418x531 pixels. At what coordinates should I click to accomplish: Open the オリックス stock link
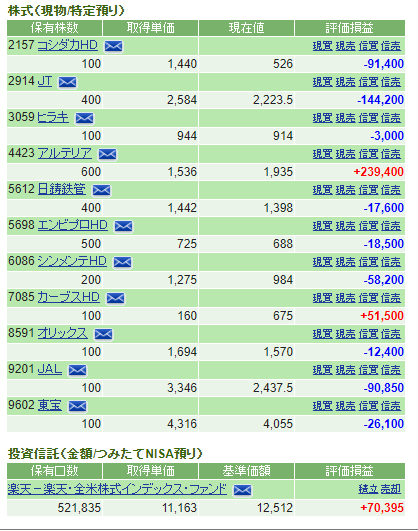(62, 333)
